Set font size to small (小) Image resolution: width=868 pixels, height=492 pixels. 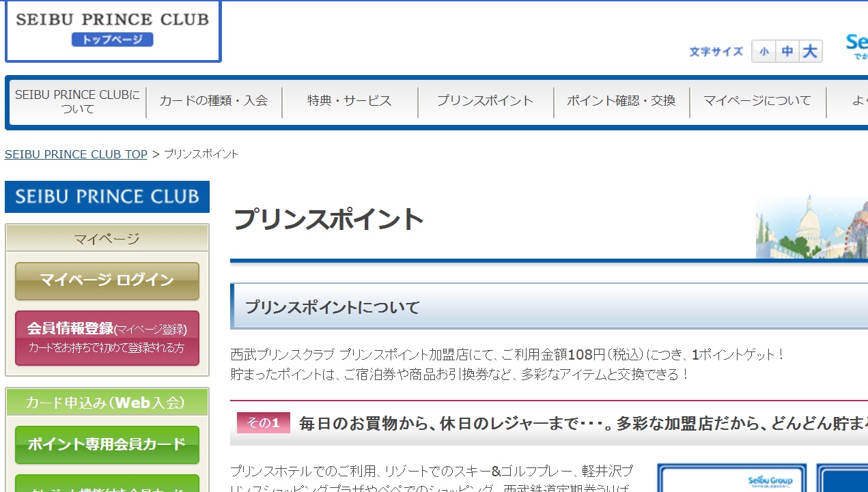[x=764, y=51]
